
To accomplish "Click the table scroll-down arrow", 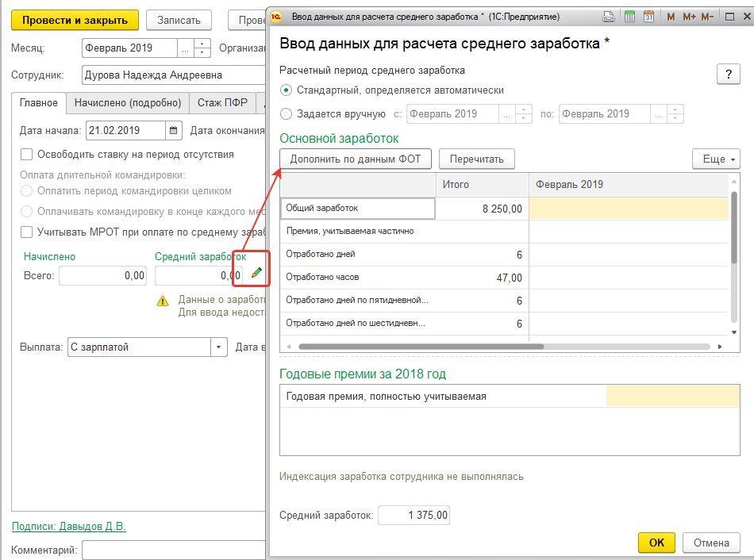I will 734,332.
